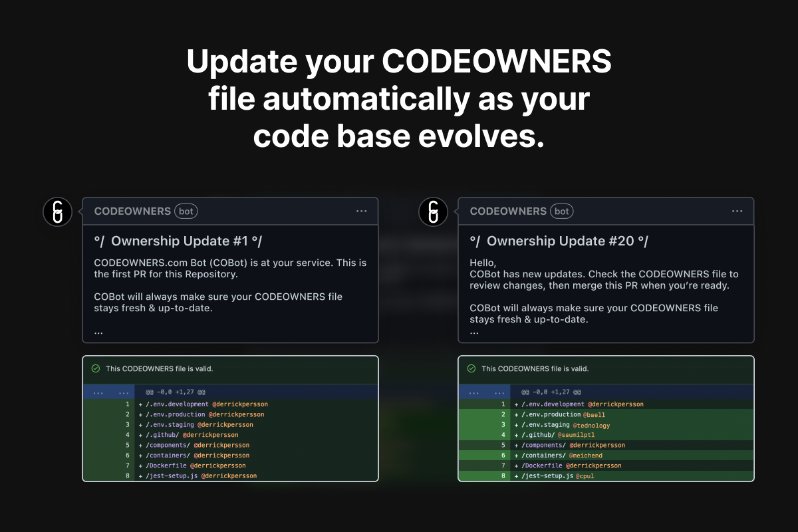Click the main headline 'Update your CODEOWNERS file automatically'
This screenshot has height=532, width=798.
[399, 99]
